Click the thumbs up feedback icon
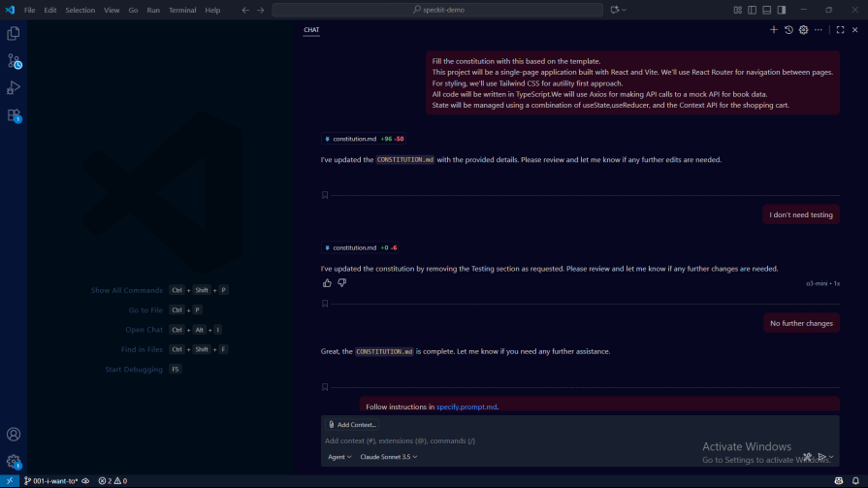 click(x=327, y=283)
